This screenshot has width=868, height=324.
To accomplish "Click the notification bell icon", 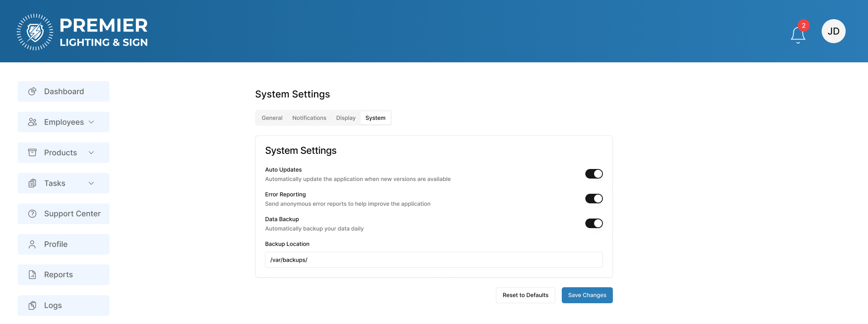I will (x=798, y=34).
